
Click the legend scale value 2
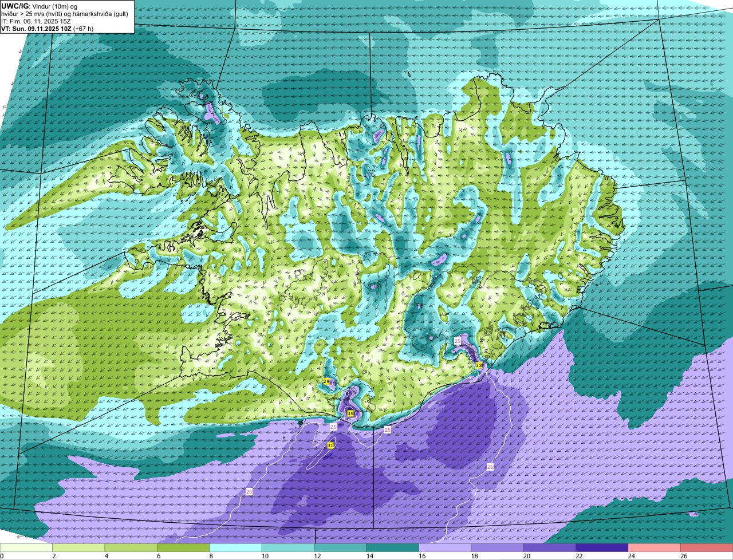[54, 556]
